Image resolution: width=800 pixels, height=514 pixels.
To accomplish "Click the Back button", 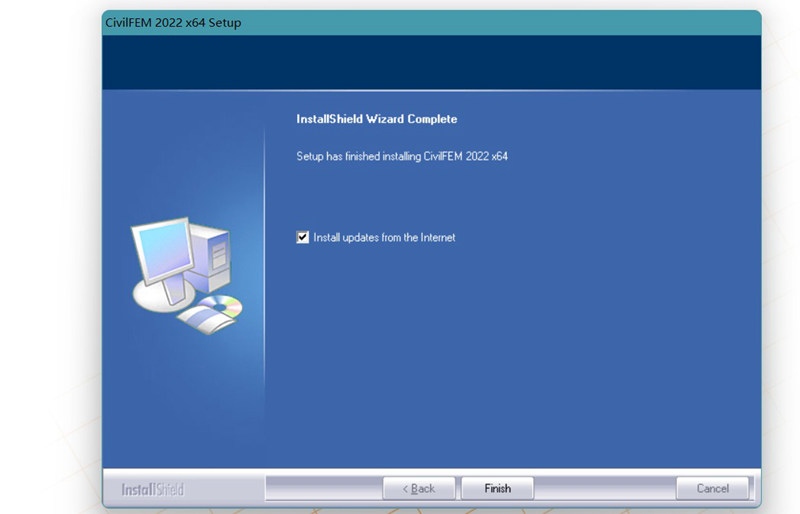I will pos(419,488).
